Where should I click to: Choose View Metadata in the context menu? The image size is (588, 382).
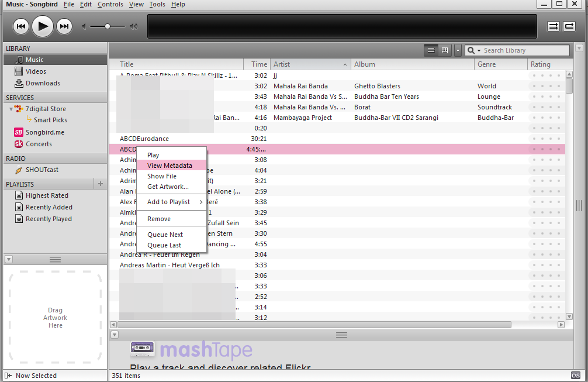click(171, 166)
